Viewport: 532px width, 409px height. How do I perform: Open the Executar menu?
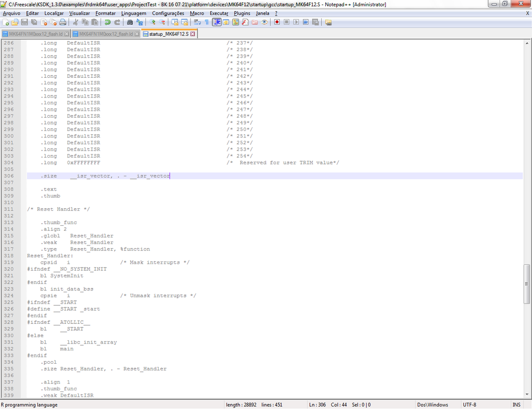[219, 13]
